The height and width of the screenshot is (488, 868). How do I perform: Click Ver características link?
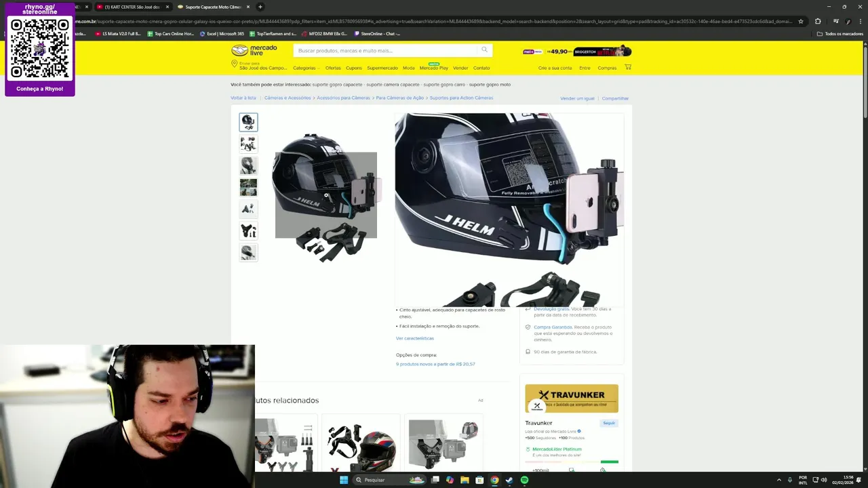(x=415, y=338)
